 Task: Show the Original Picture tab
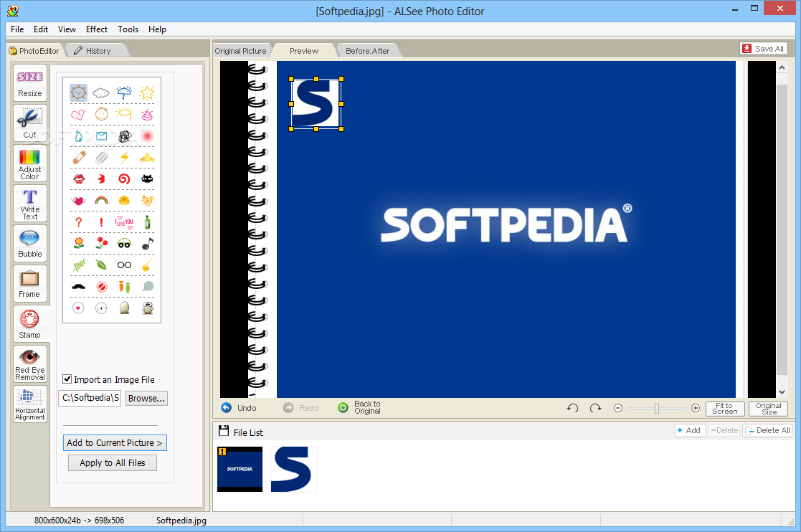pyautogui.click(x=241, y=50)
